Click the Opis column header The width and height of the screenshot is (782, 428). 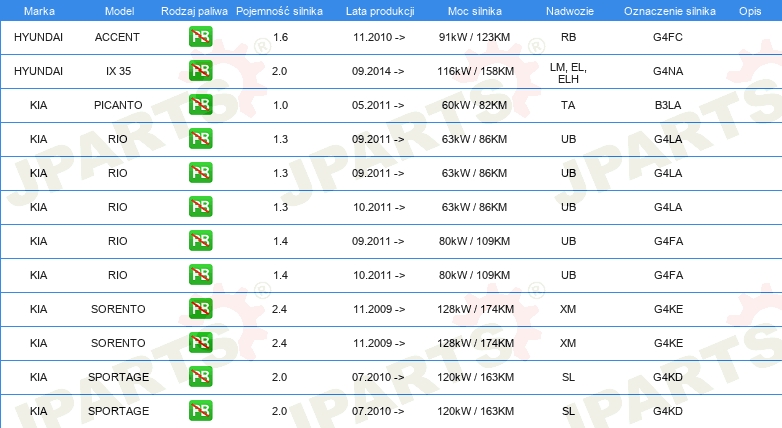click(x=750, y=11)
